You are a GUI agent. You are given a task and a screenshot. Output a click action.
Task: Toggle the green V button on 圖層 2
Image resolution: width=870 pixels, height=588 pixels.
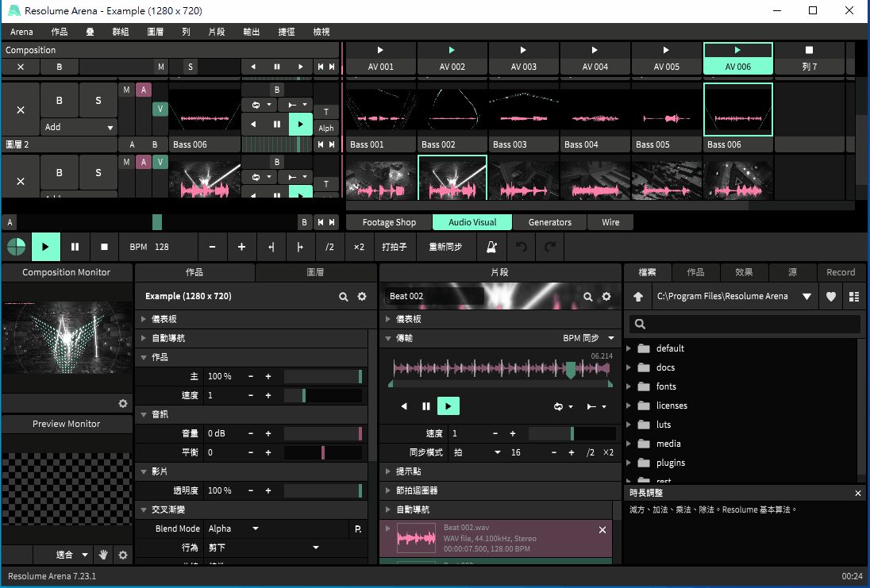click(x=160, y=109)
